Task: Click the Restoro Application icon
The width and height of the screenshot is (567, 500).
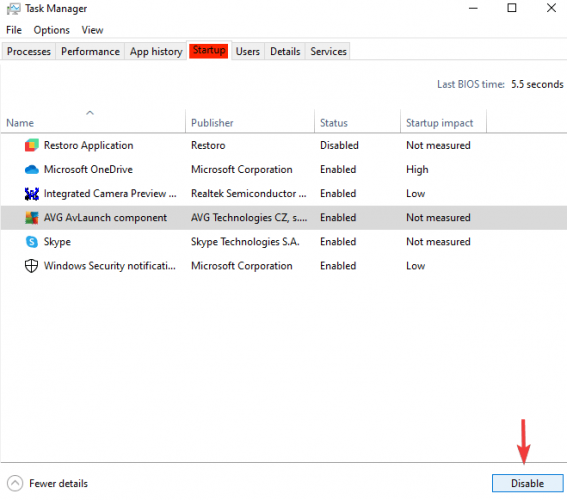Action: 31,145
